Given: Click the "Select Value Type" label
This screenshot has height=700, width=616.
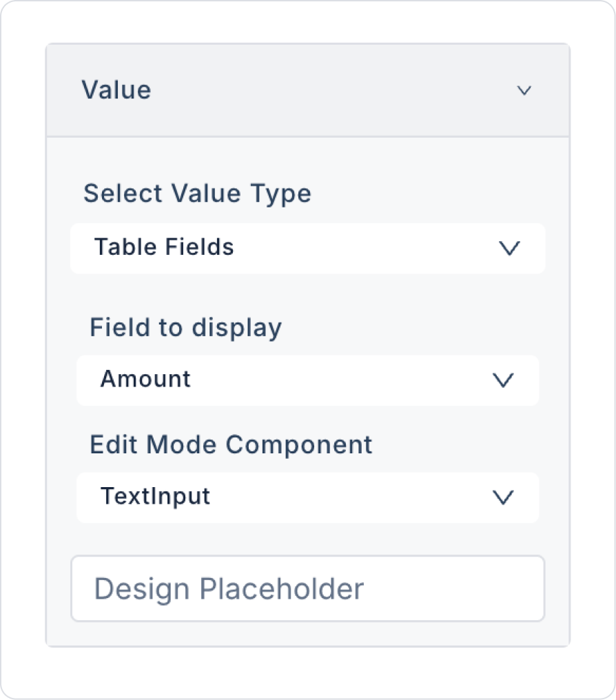Looking at the screenshot, I should click(197, 194).
